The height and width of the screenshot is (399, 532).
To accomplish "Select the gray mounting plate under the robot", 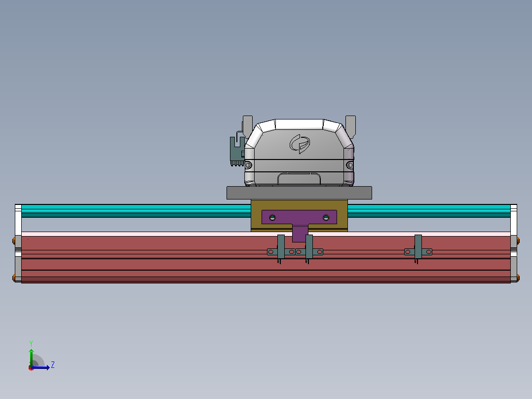I will [299, 193].
